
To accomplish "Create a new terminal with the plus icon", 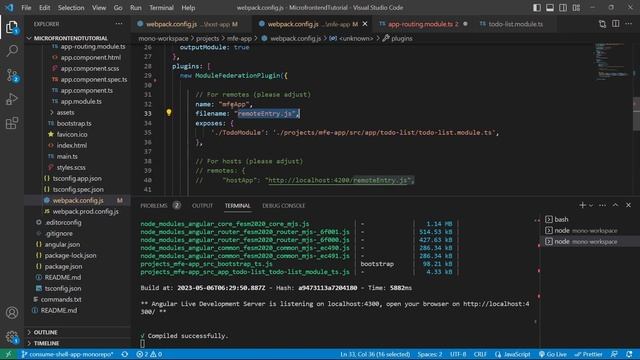I will pos(582,205).
